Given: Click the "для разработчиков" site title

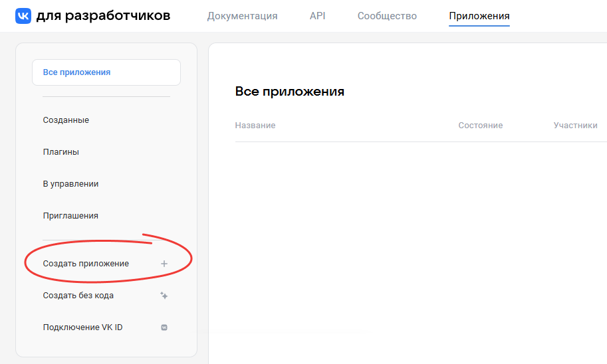Looking at the screenshot, I should [x=103, y=15].
